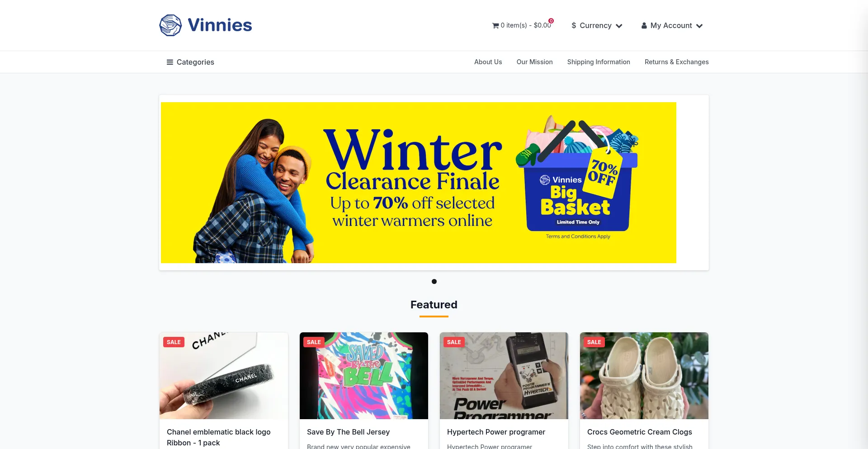
Task: Click the Crocs Geometric Cream Clogs title
Action: click(x=640, y=432)
